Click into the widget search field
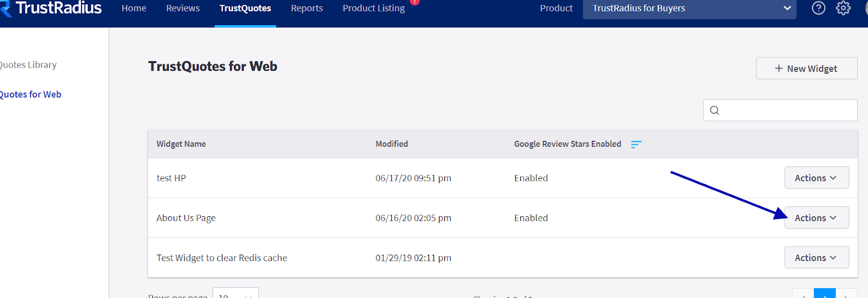 [x=780, y=110]
